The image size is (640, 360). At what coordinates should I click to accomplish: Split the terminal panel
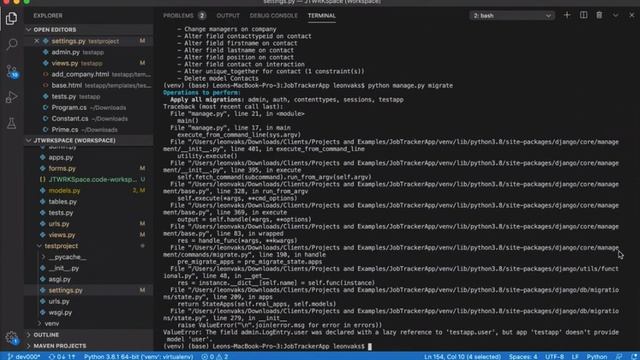pos(583,15)
